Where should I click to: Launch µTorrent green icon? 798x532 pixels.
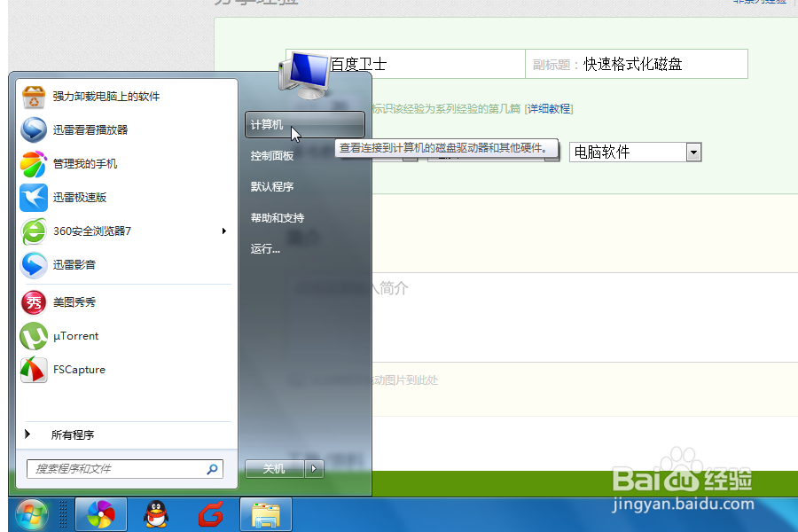click(x=34, y=336)
